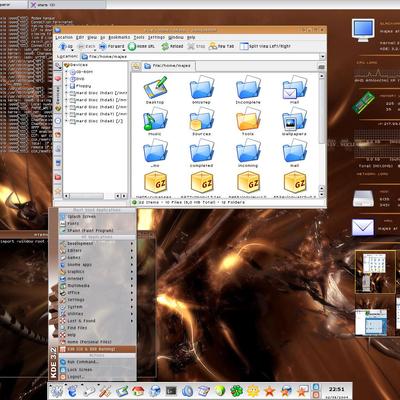
Task: Open the completed folder
Action: pos(201,153)
